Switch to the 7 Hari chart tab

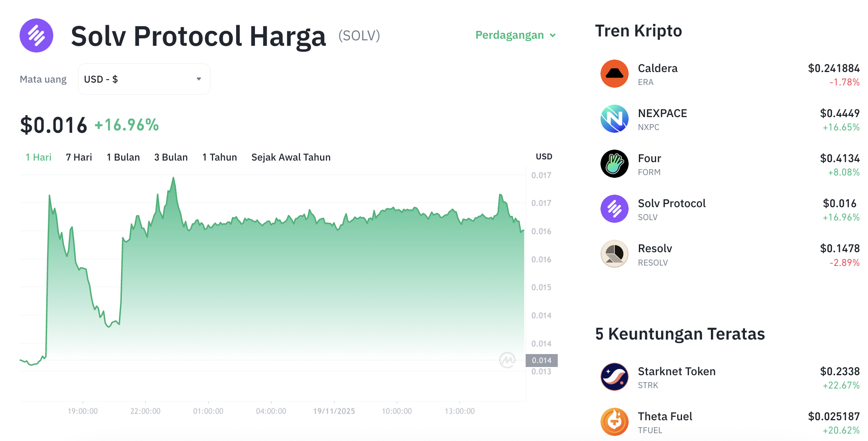(78, 157)
